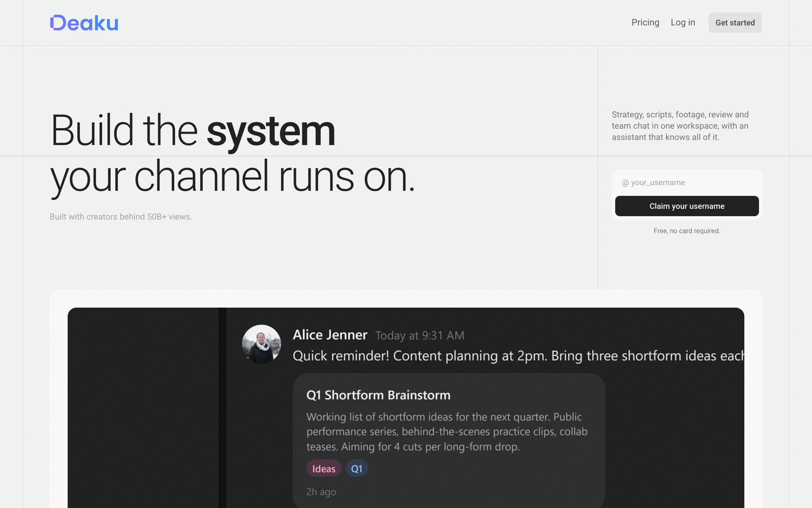The height and width of the screenshot is (508, 812).
Task: Click the 'Working list of shortform ideas' description
Action: click(447, 432)
